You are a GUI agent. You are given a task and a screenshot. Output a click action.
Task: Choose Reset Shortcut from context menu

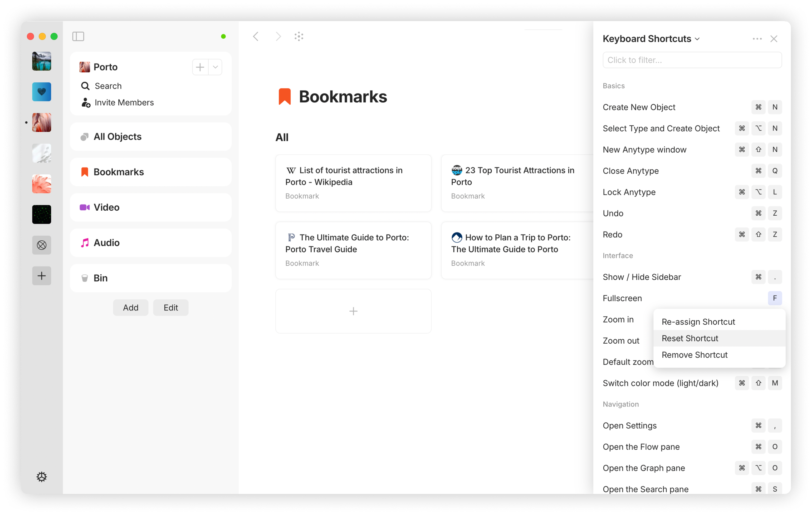tap(719, 338)
